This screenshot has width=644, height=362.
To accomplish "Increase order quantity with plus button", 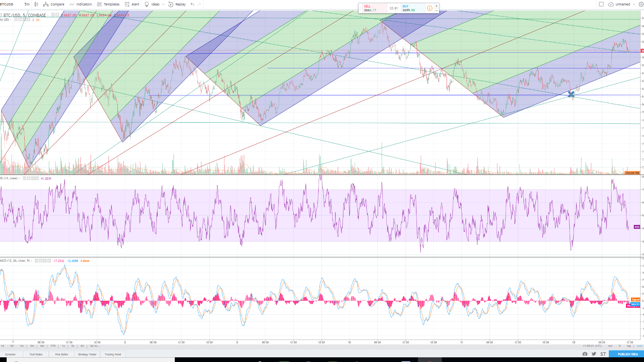I will [x=436, y=6].
